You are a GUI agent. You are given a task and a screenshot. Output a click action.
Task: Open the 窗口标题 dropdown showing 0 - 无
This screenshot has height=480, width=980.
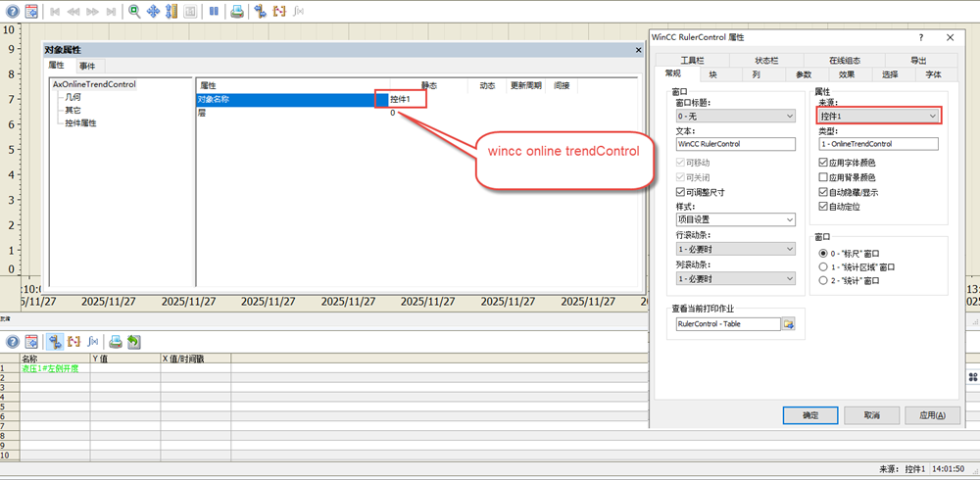pyautogui.click(x=735, y=116)
